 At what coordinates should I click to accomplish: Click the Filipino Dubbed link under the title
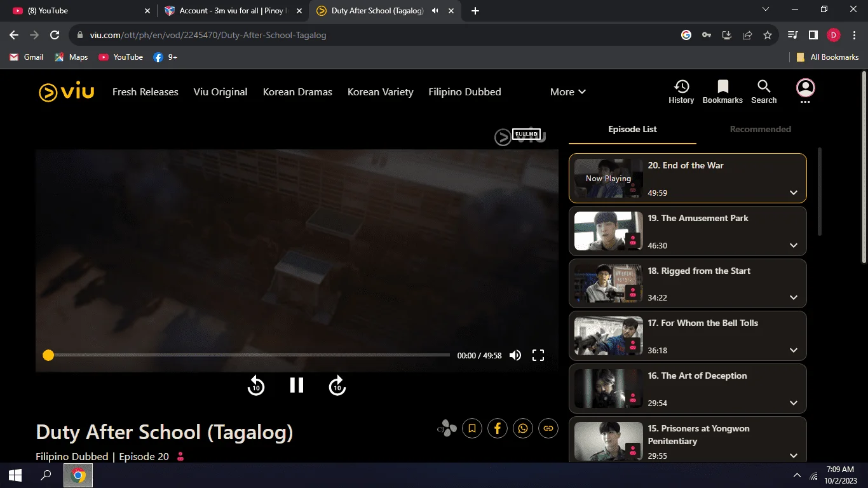tap(72, 456)
